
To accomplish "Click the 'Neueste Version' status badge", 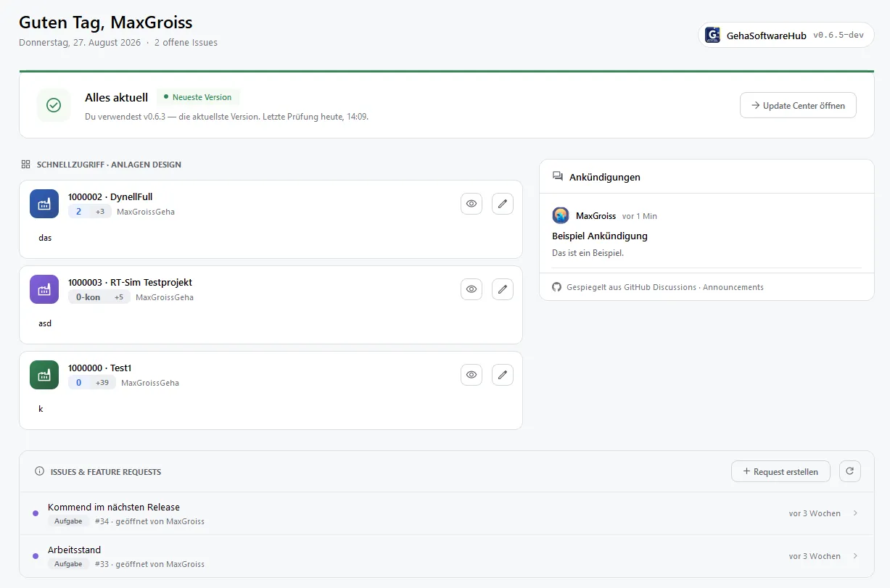I will (198, 97).
